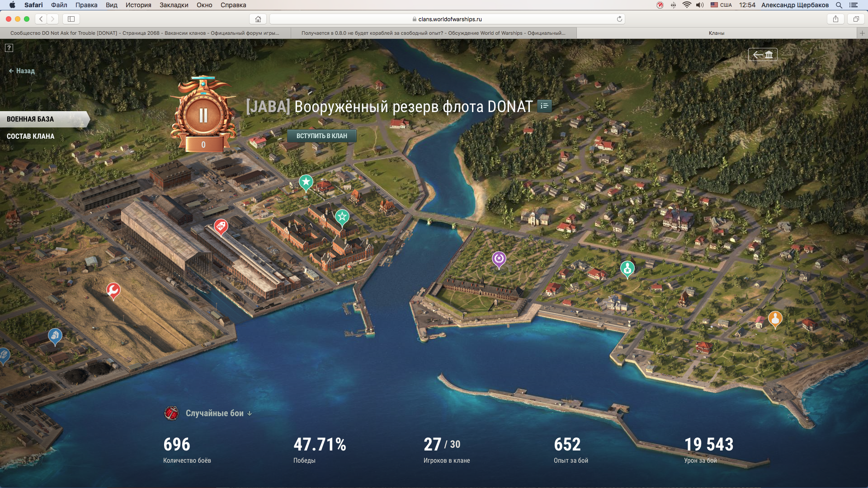The height and width of the screenshot is (488, 868).
Task: Open the Файл menu
Action: click(x=59, y=5)
